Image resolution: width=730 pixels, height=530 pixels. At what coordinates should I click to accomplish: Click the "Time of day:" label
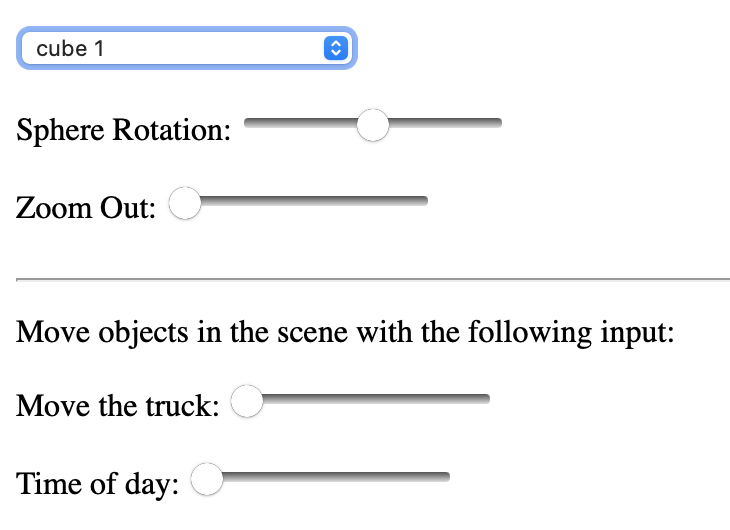98,486
